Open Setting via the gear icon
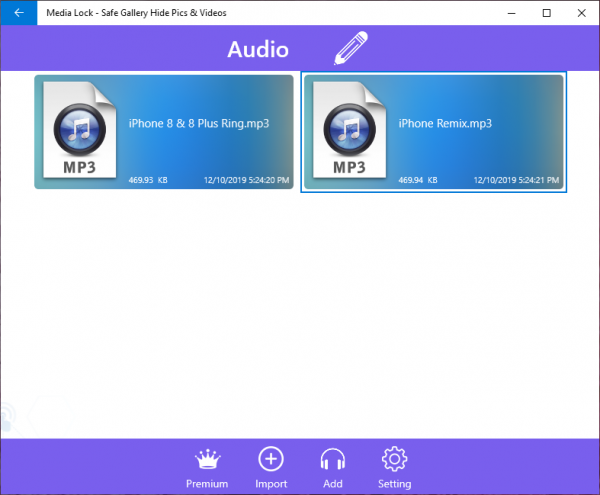 tap(395, 459)
